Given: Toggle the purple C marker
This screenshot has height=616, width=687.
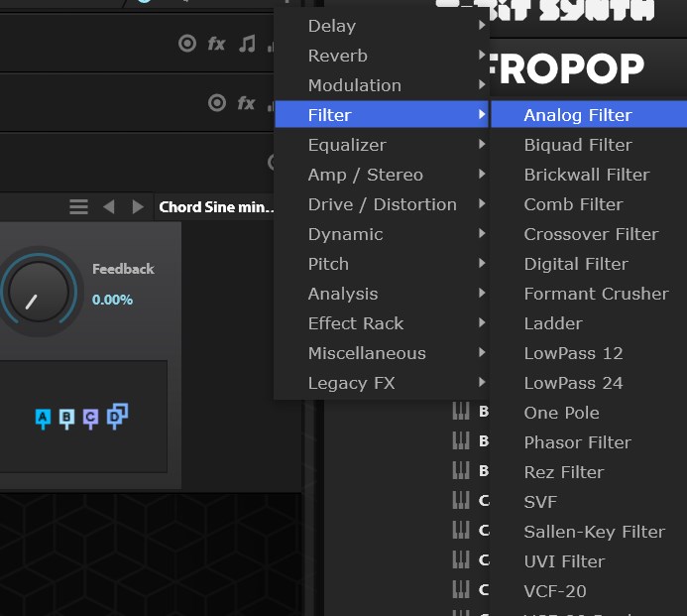Looking at the screenshot, I should pyautogui.click(x=90, y=418).
